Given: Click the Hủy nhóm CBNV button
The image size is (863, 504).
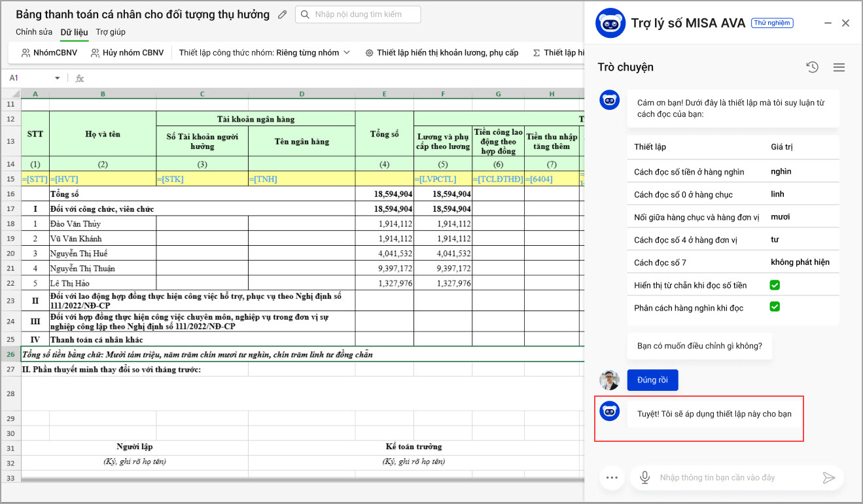Looking at the screenshot, I should coord(127,53).
